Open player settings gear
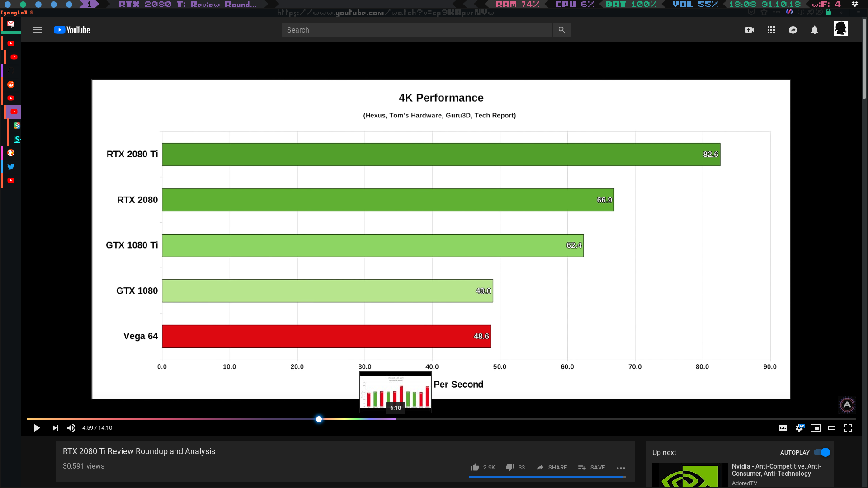 click(800, 428)
